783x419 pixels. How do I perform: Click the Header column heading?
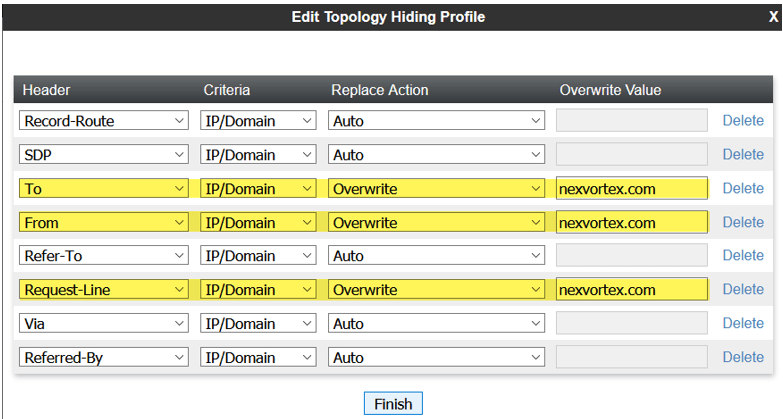coord(46,90)
